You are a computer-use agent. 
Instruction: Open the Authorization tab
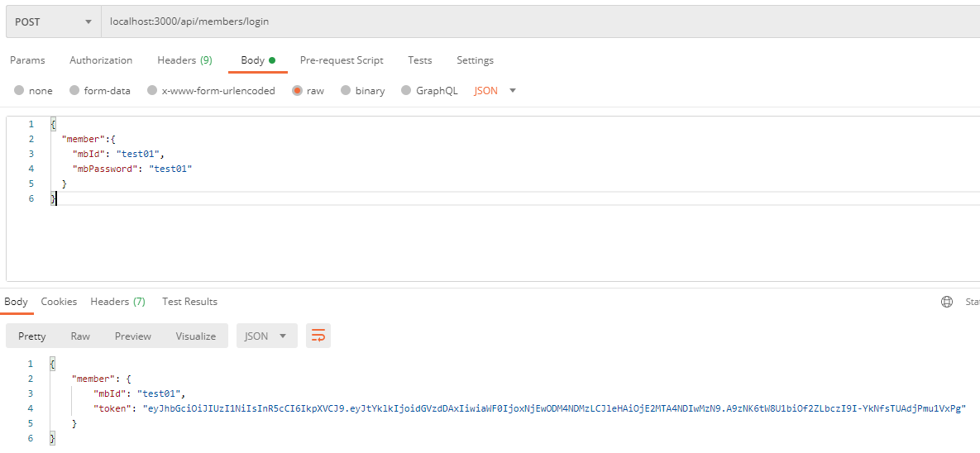pyautogui.click(x=101, y=60)
